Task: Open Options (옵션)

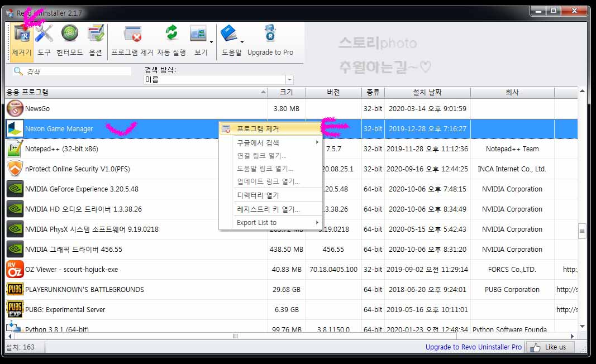Action: pos(96,40)
